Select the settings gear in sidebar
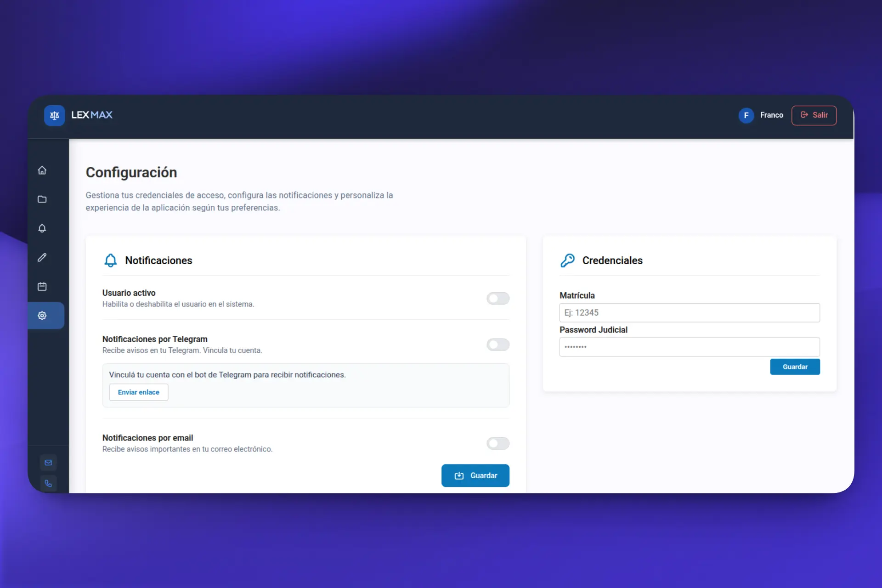The height and width of the screenshot is (588, 882). tap(42, 316)
